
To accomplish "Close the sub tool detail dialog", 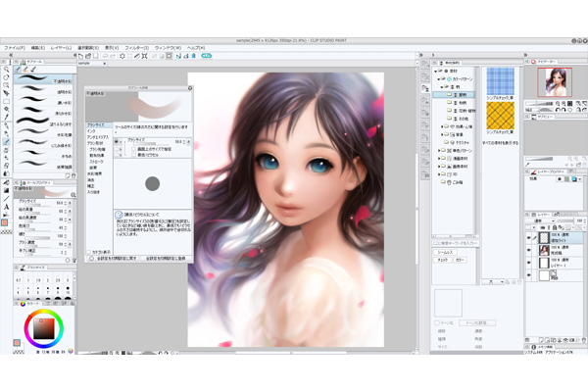I will (191, 88).
